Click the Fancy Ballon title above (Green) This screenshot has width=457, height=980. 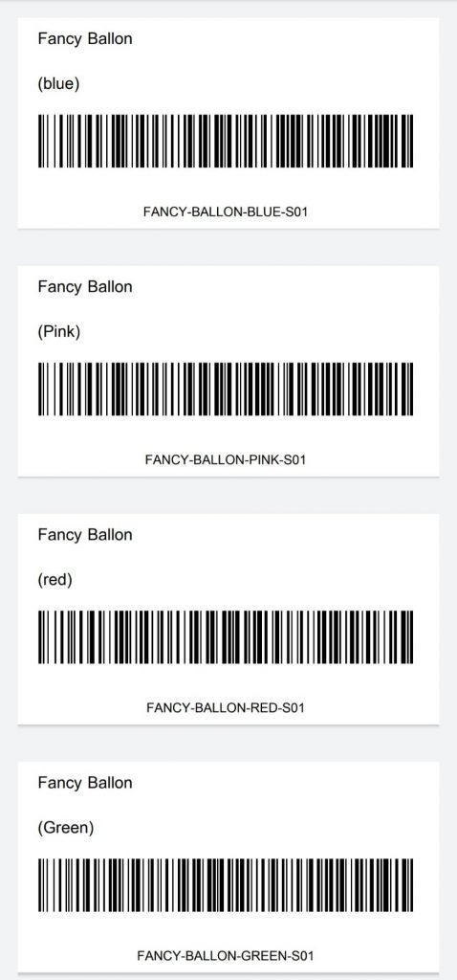click(85, 784)
